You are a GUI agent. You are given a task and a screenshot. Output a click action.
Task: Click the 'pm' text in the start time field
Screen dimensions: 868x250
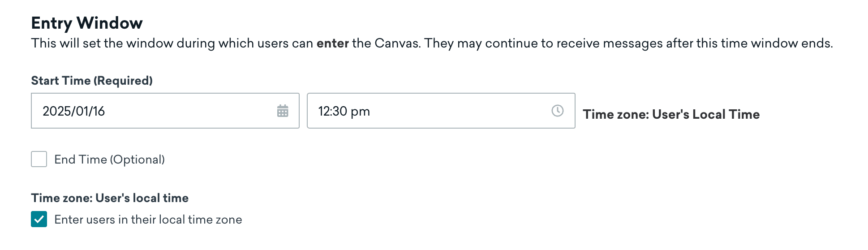click(361, 112)
